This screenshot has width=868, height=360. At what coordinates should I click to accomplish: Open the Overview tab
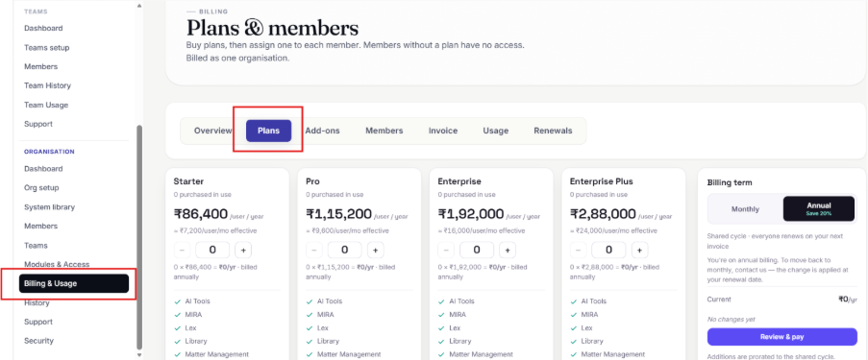[x=213, y=132]
